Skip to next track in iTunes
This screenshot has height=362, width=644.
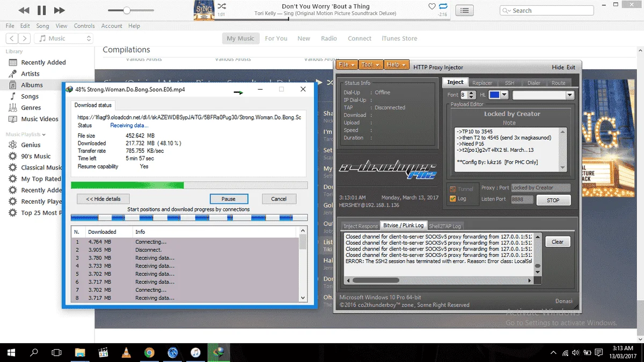(x=59, y=10)
